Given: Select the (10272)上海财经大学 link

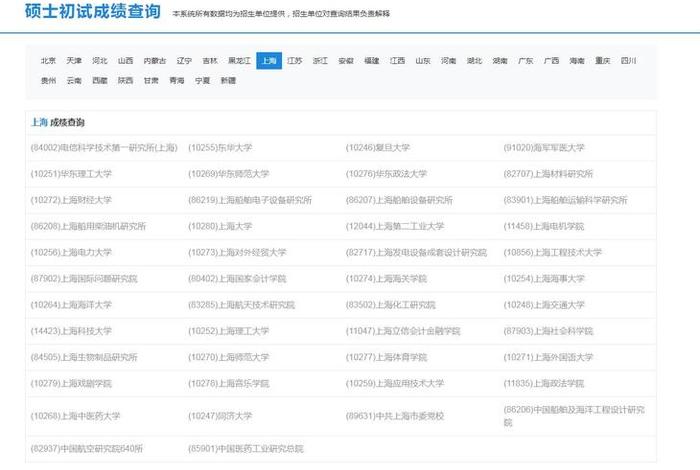Looking at the screenshot, I should tap(71, 200).
